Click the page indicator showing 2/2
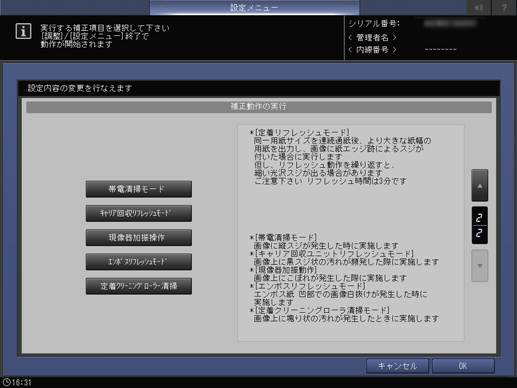Image resolution: width=517 pixels, height=388 pixels. click(480, 225)
